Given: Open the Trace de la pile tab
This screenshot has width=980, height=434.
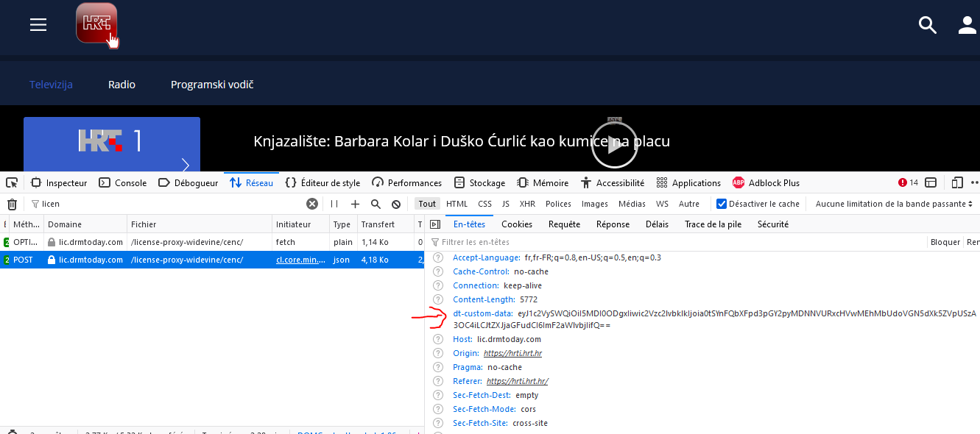Looking at the screenshot, I should tap(713, 224).
